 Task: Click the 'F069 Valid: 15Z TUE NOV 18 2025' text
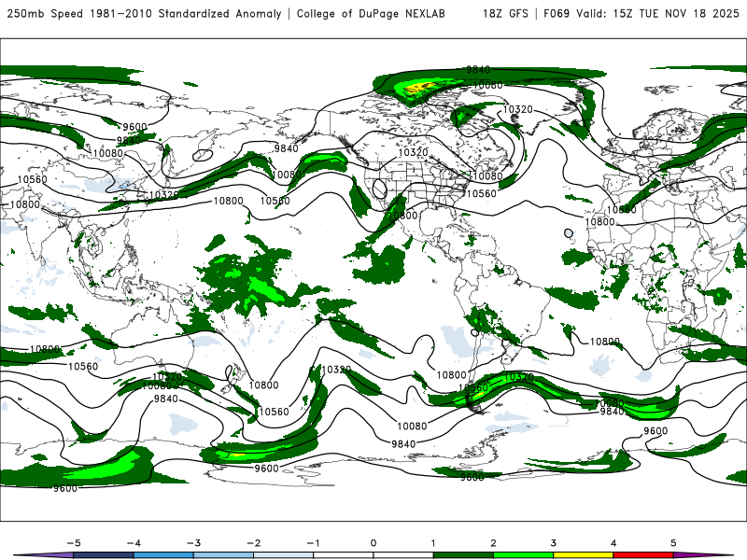pos(641,13)
